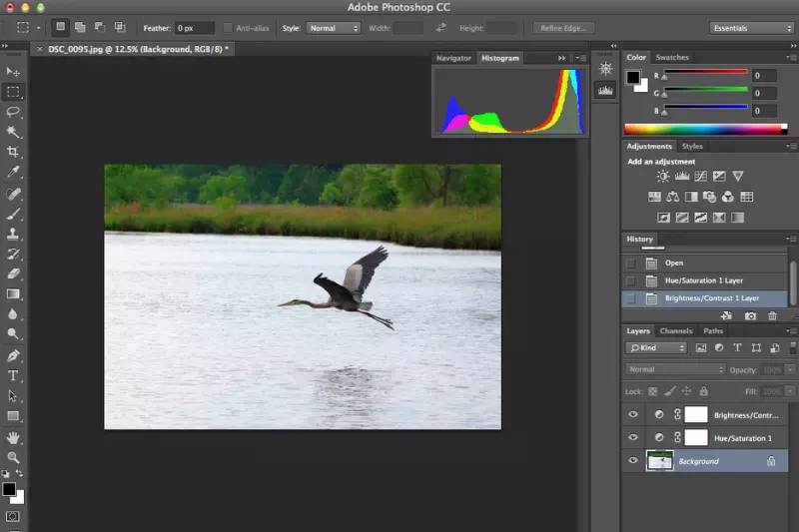Image resolution: width=799 pixels, height=532 pixels.
Task: Open the tool preset picker arrow
Action: point(38,28)
